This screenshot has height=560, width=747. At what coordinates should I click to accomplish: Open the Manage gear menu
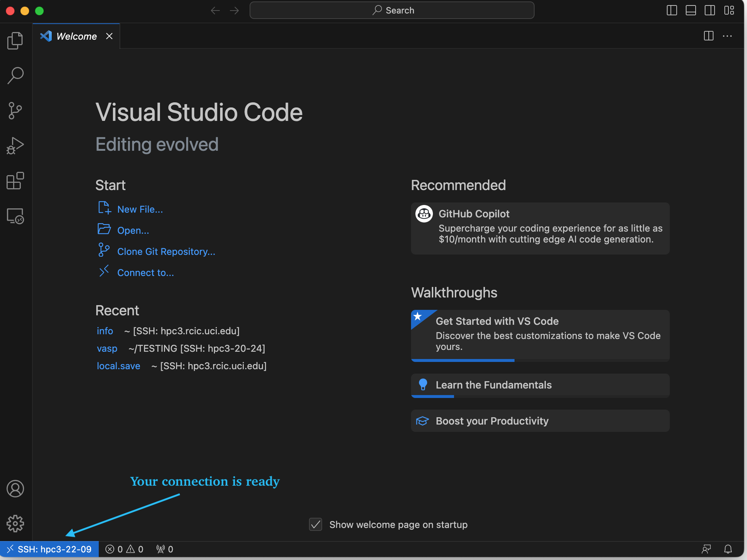[15, 524]
